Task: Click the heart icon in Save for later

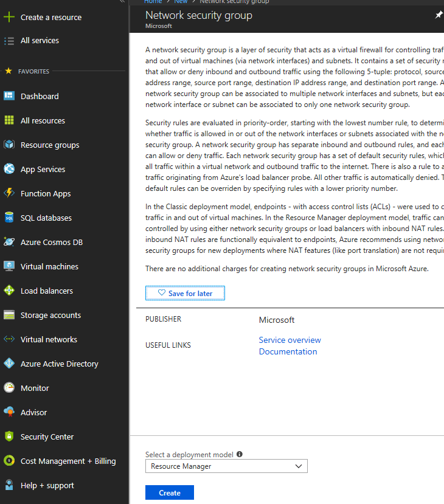Action: pyautogui.click(x=162, y=292)
